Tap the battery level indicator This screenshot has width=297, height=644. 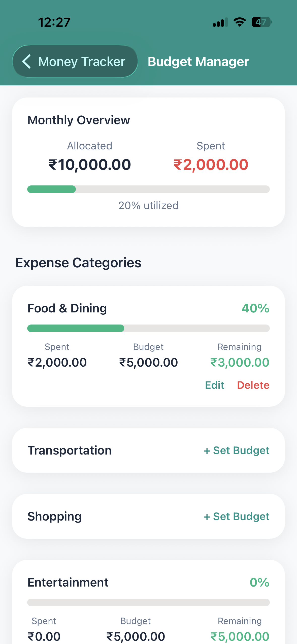[x=261, y=22]
